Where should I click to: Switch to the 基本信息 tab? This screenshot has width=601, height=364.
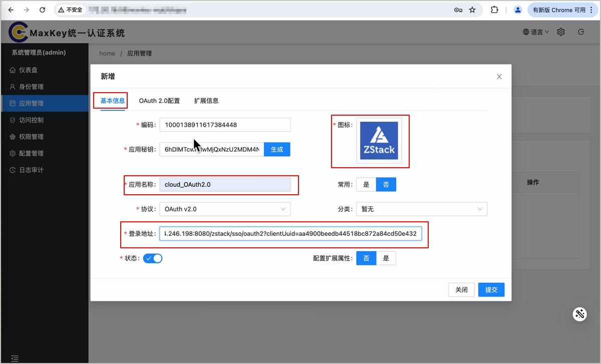(x=113, y=101)
